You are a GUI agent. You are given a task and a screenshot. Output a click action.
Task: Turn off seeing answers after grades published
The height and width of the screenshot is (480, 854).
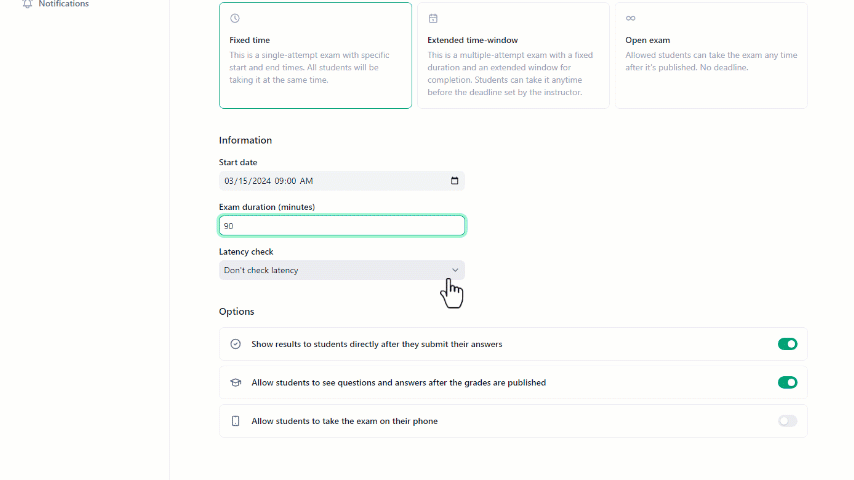tap(787, 382)
